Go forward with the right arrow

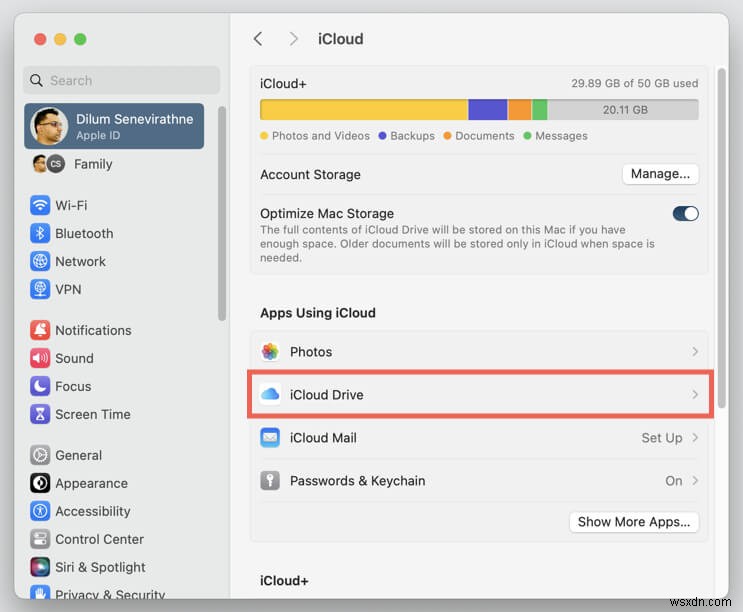(294, 39)
